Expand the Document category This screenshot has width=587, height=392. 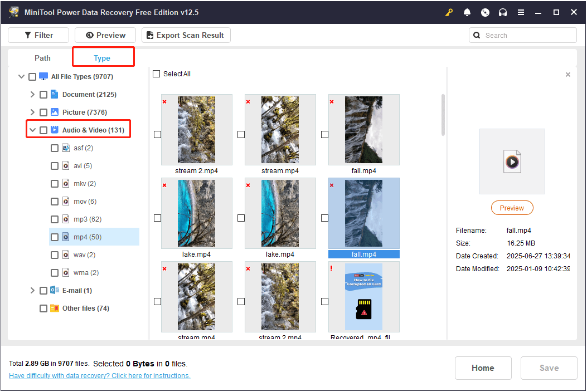click(32, 94)
